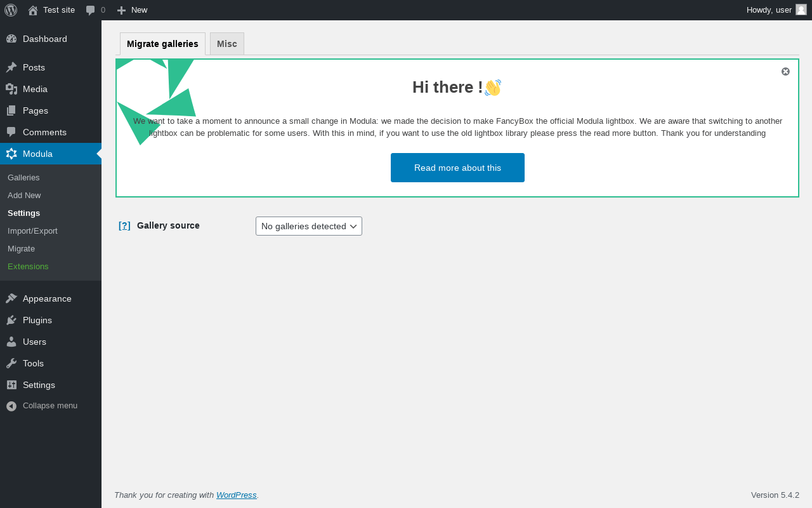Click the plus icon next to New
812x508 pixels.
pos(121,10)
